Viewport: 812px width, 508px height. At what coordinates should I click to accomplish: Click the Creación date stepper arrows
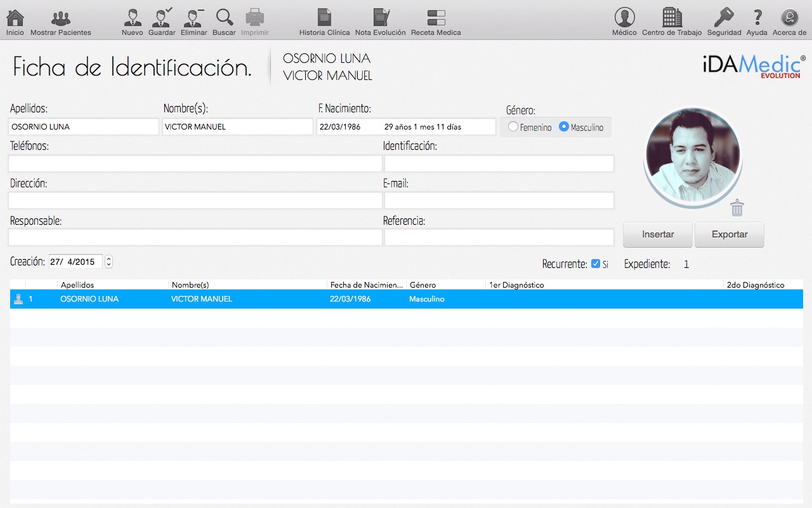pos(108,262)
